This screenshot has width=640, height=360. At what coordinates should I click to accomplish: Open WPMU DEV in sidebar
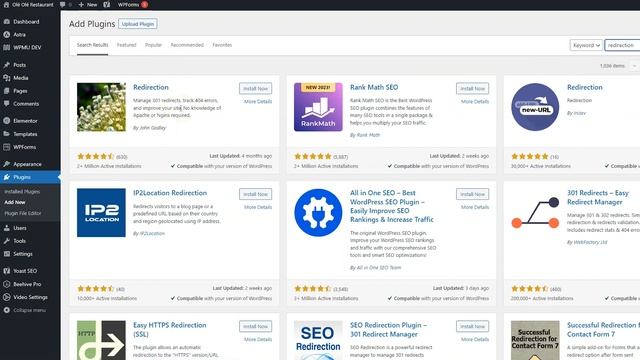(27, 47)
